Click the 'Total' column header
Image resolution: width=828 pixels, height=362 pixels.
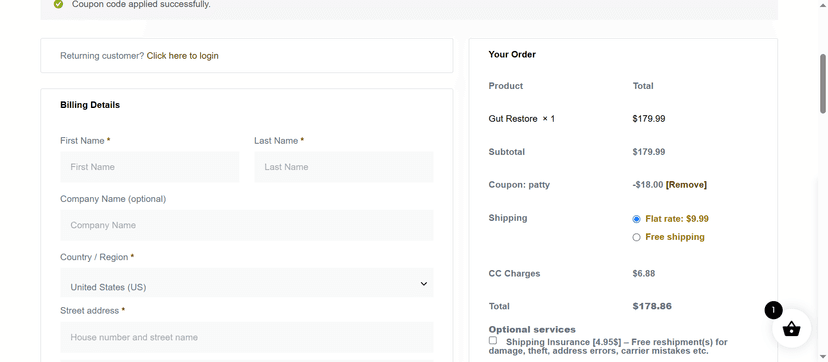coord(643,86)
